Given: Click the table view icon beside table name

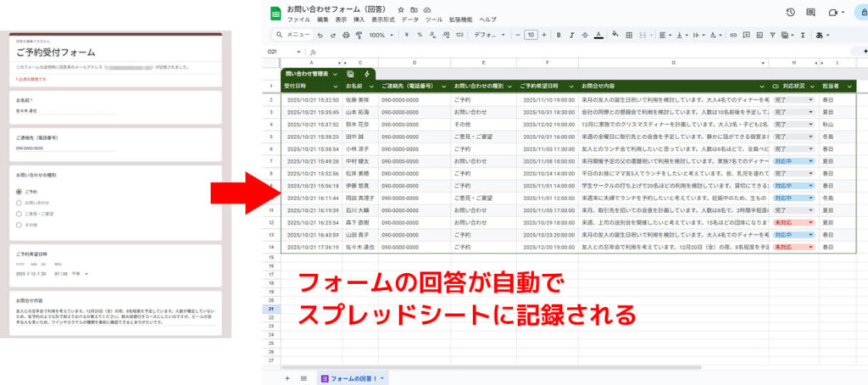Looking at the screenshot, I should [x=350, y=73].
